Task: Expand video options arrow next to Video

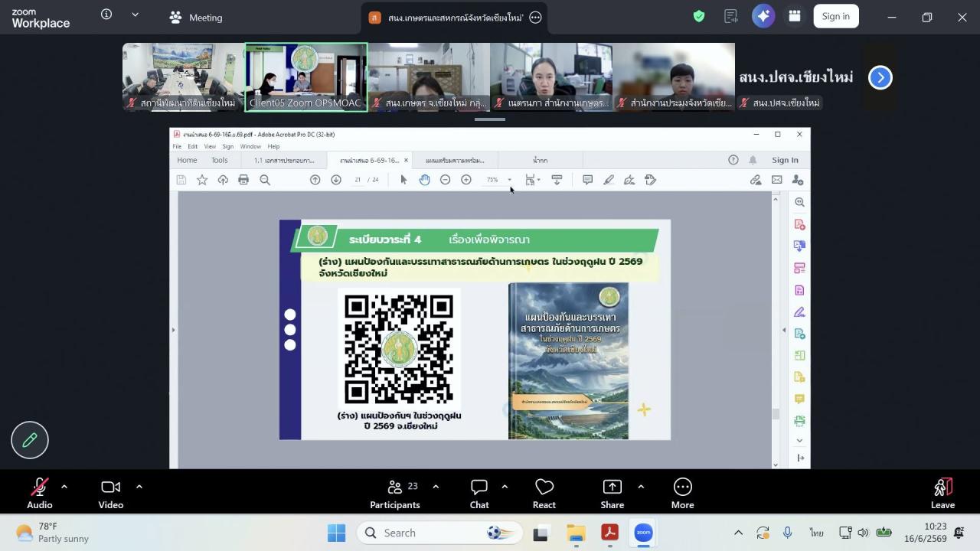Action: point(139,487)
